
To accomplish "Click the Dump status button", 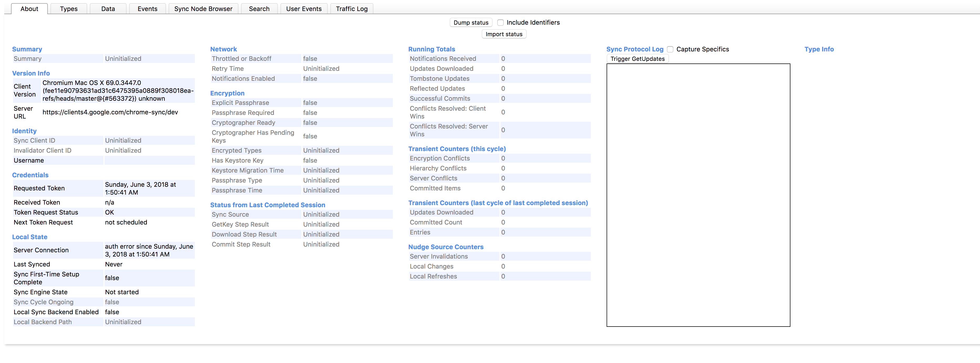I will click(x=471, y=23).
